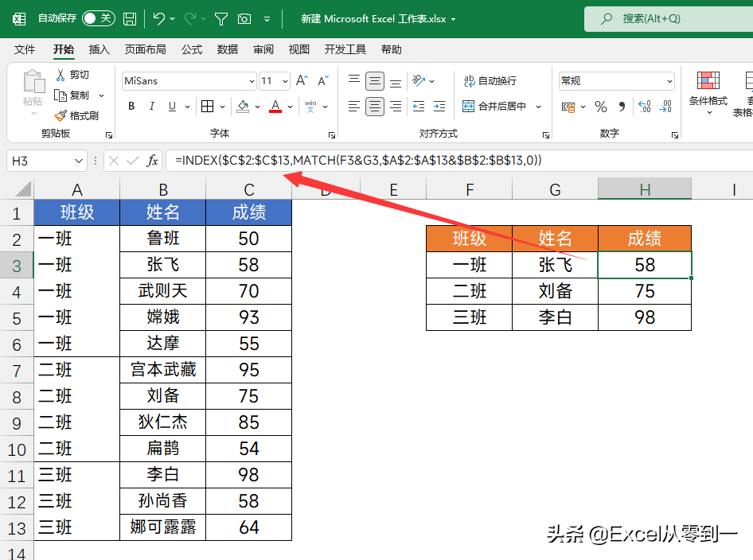This screenshot has height=560, width=753.
Task: Increase font size with larger A icon
Action: tap(302, 80)
